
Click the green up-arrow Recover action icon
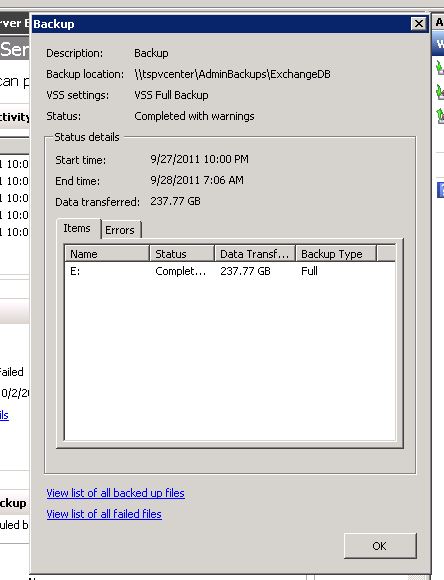click(440, 115)
